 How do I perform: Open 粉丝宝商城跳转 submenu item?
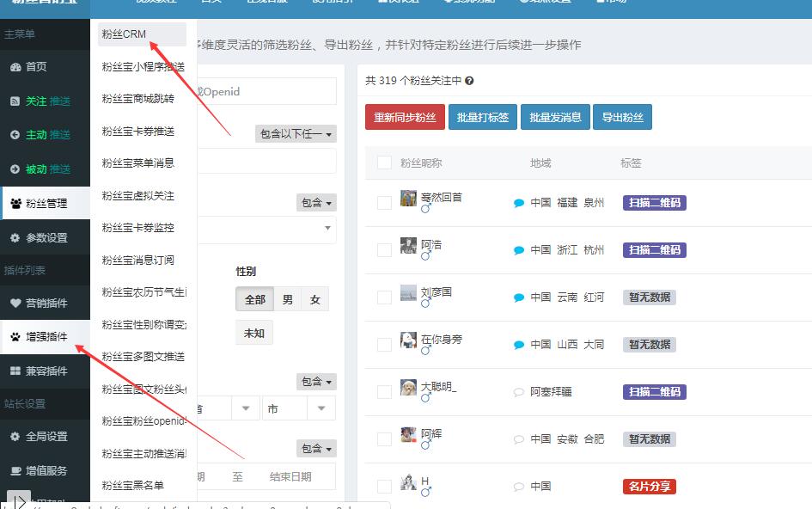[x=138, y=99]
